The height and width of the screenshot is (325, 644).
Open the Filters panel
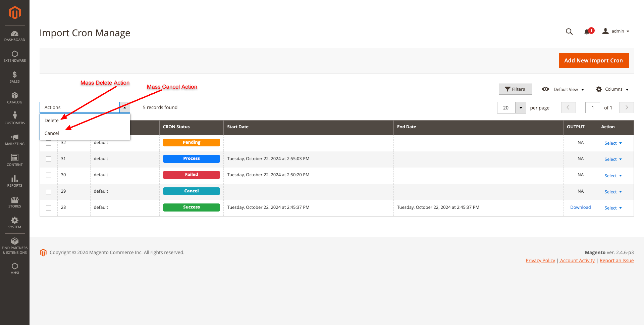coord(515,89)
